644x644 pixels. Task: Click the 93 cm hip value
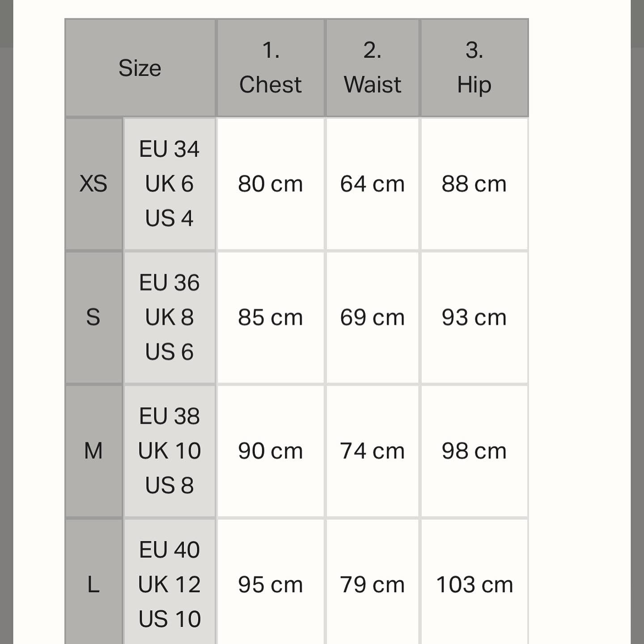click(474, 318)
